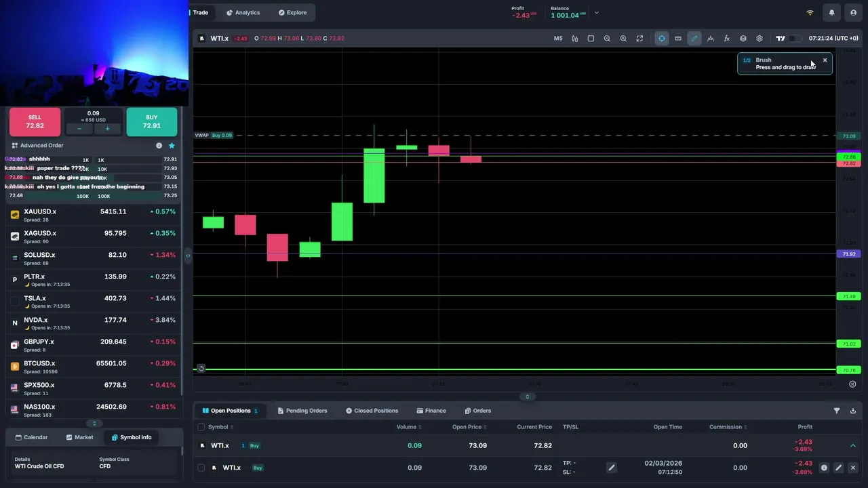868x488 pixels.
Task: Decrease order volume with minus button
Action: click(79, 129)
